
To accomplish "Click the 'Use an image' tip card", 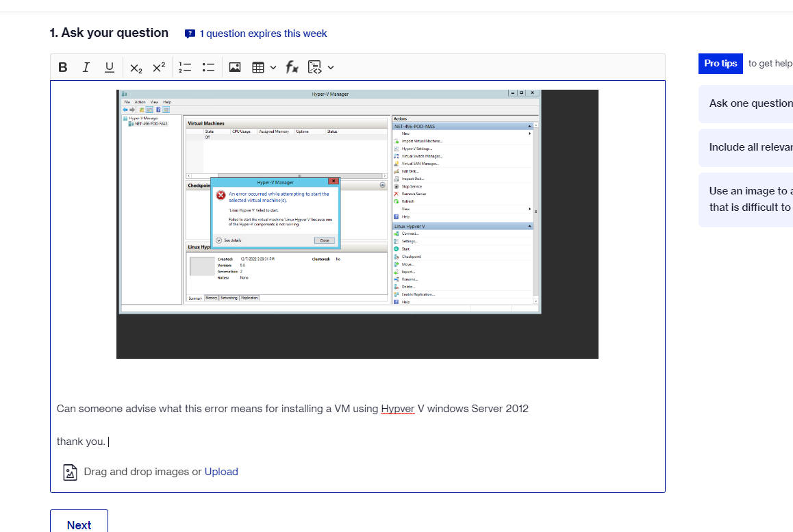I will coord(746,200).
